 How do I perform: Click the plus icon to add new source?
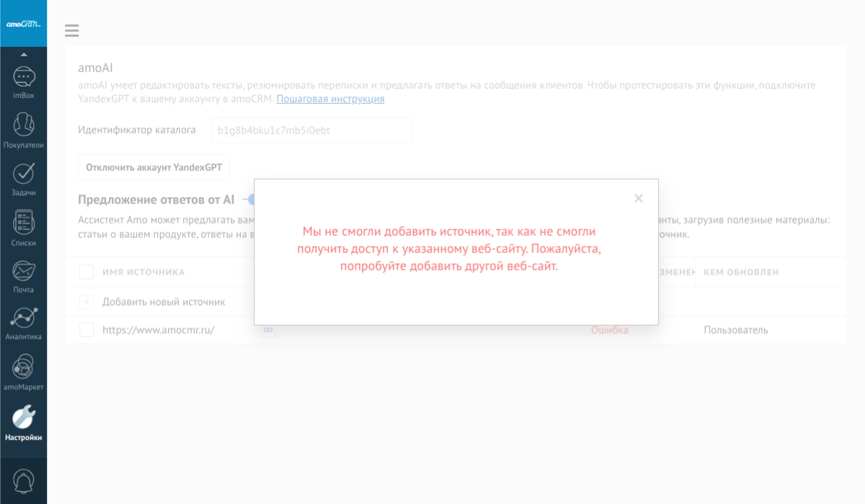pos(87,301)
